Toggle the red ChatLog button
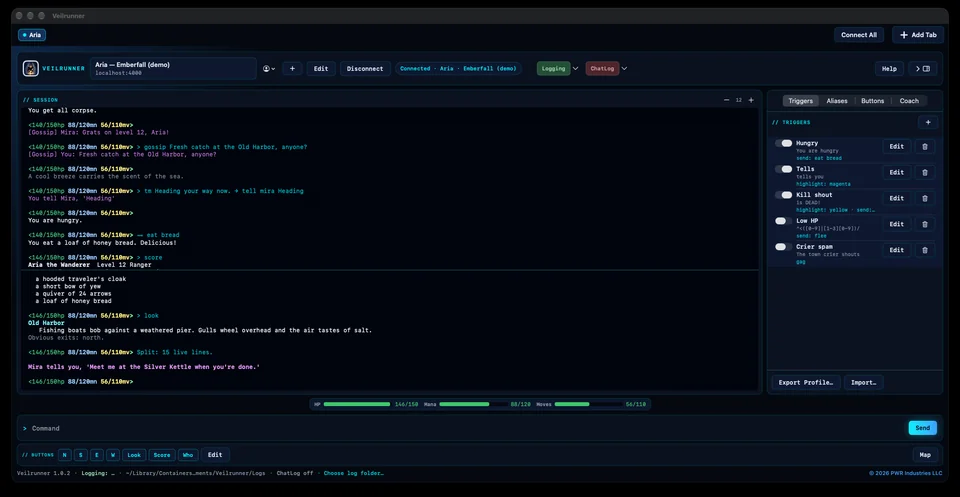960x497 pixels. tap(602, 69)
